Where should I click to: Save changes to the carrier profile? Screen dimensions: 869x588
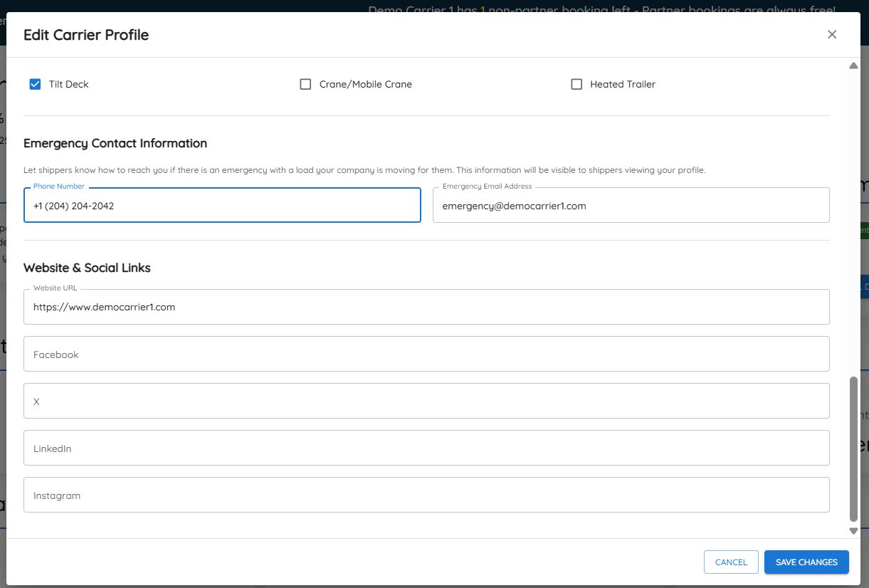point(806,562)
